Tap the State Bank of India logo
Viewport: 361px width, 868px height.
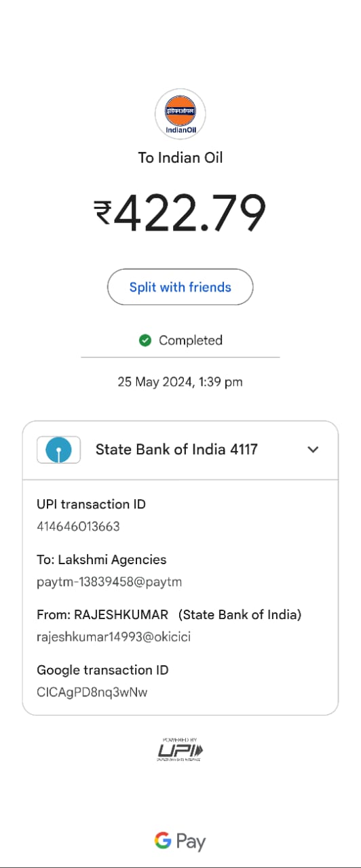tap(58, 450)
